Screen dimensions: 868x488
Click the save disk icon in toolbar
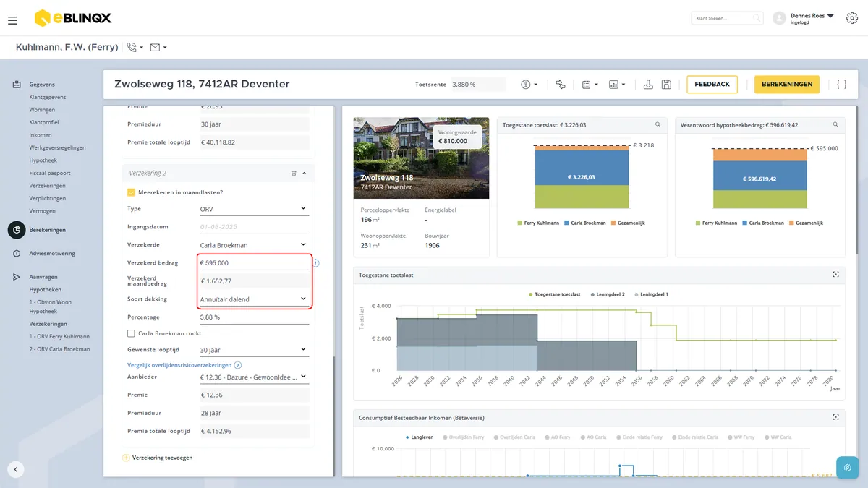pyautogui.click(x=666, y=85)
